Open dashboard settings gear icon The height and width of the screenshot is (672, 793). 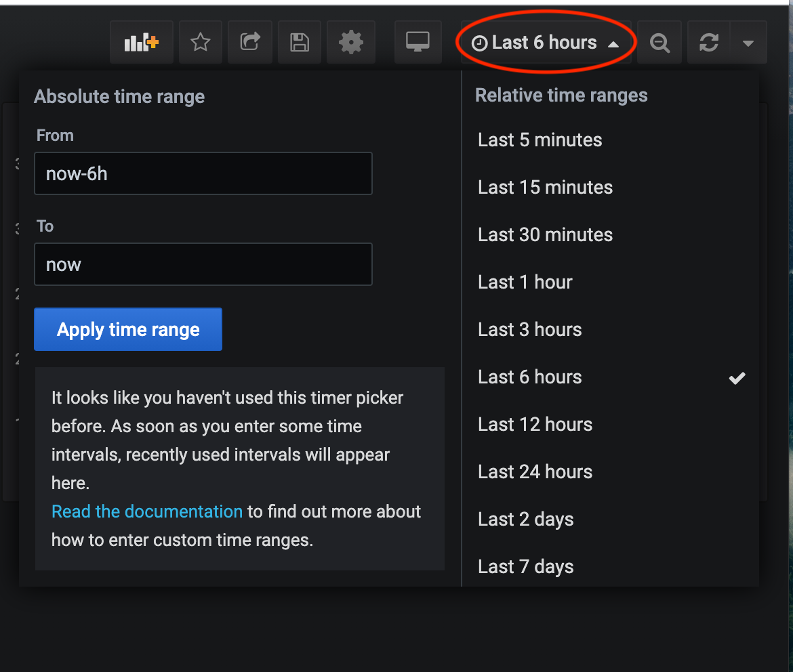[350, 43]
